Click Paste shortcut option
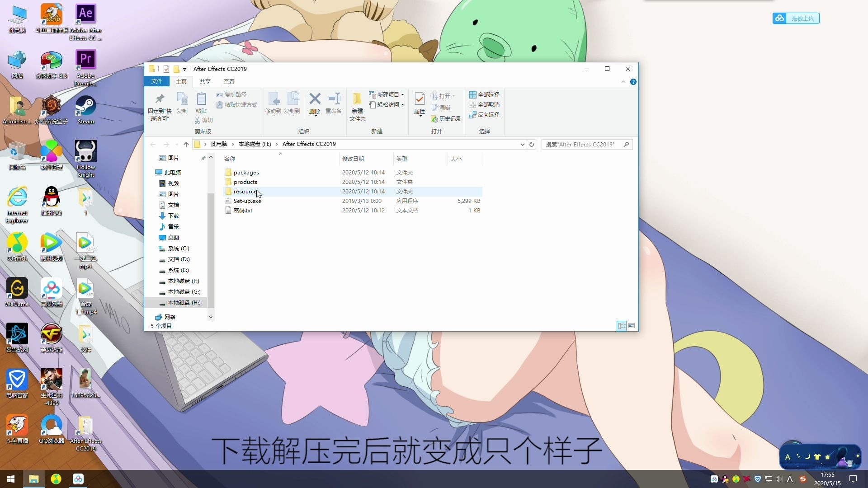 point(237,105)
